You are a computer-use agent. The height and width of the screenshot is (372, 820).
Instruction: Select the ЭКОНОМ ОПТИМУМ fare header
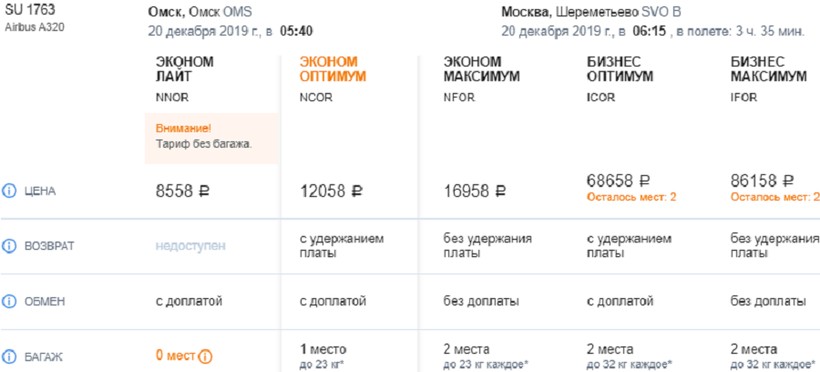pyautogui.click(x=333, y=69)
